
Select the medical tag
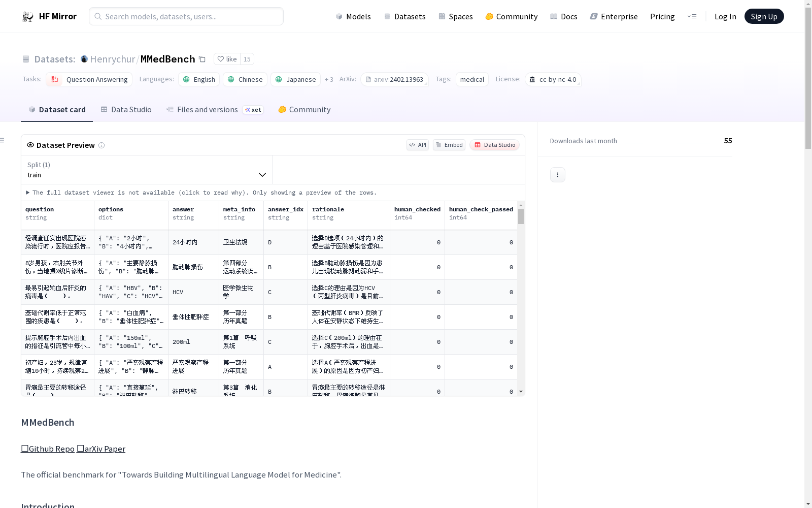[x=471, y=79]
